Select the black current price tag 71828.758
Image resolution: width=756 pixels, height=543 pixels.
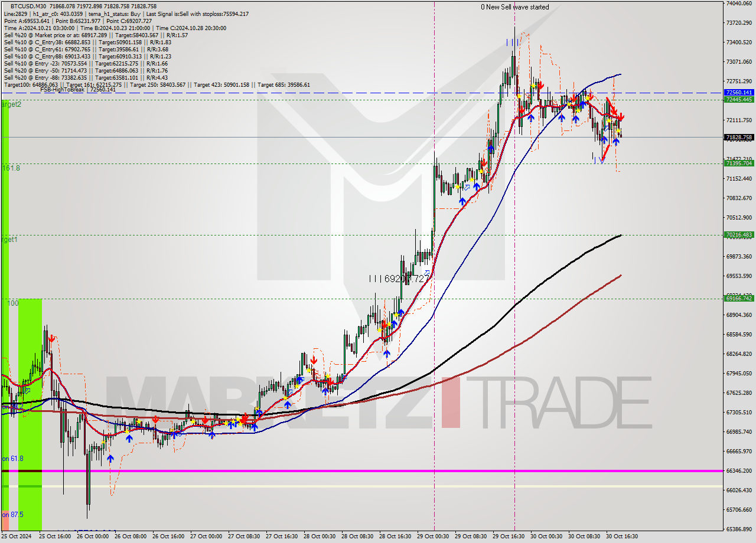738,138
